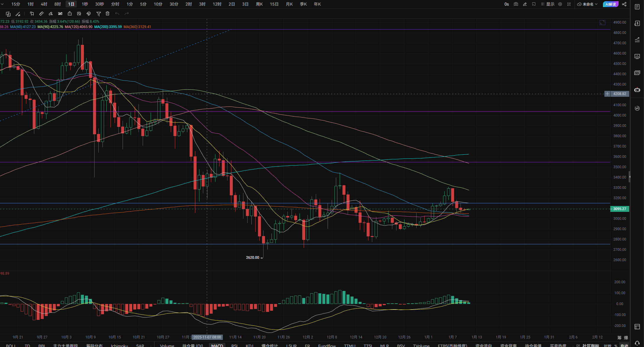Image resolution: width=644 pixels, height=347 pixels.
Task: Open hexagon chart settings icon
Action: click(560, 4)
